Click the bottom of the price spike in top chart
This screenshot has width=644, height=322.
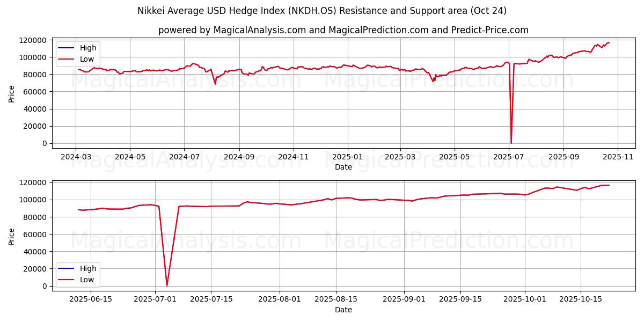pos(511,143)
